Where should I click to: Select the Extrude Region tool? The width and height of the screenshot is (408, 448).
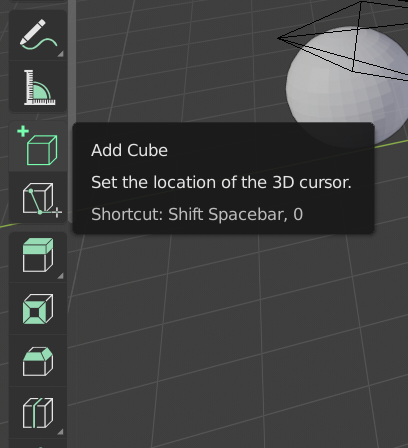coord(38,258)
